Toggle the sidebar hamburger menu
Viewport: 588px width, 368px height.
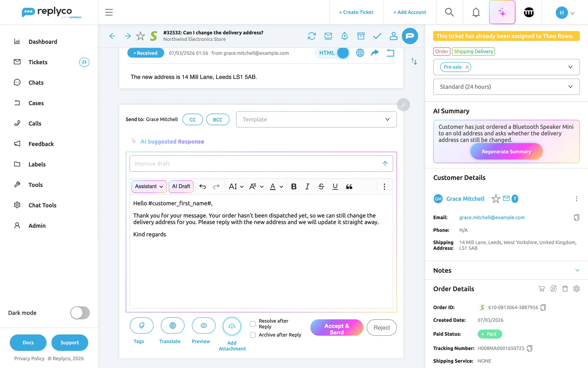(x=109, y=12)
